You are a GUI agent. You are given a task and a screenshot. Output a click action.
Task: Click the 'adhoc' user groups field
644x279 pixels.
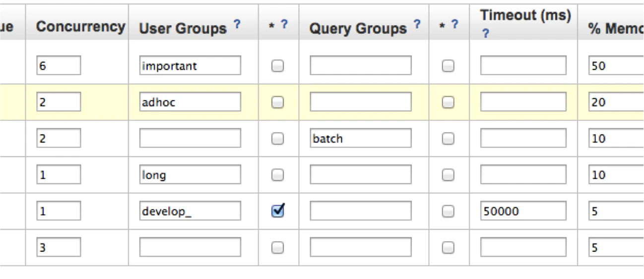[x=190, y=102]
